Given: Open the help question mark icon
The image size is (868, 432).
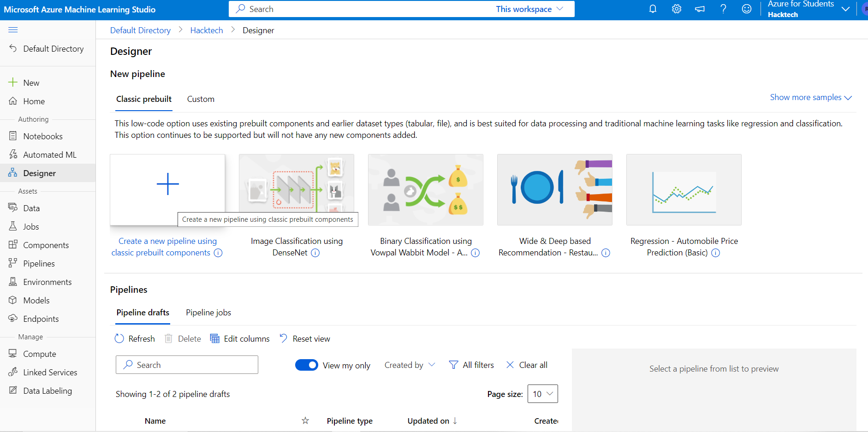Looking at the screenshot, I should [723, 9].
